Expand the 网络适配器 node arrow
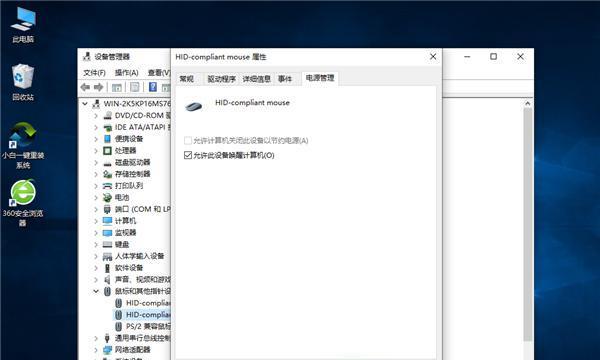The image size is (600, 360). pos(96,350)
